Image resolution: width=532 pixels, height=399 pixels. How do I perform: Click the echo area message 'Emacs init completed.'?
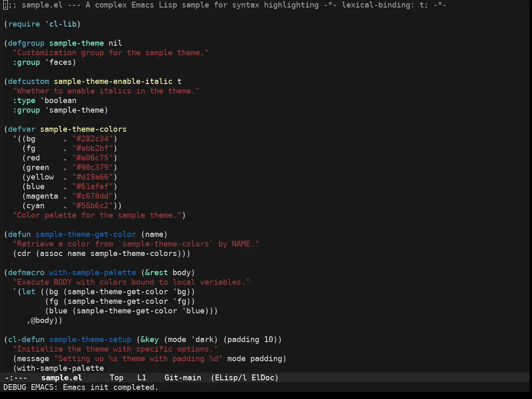tap(111, 387)
